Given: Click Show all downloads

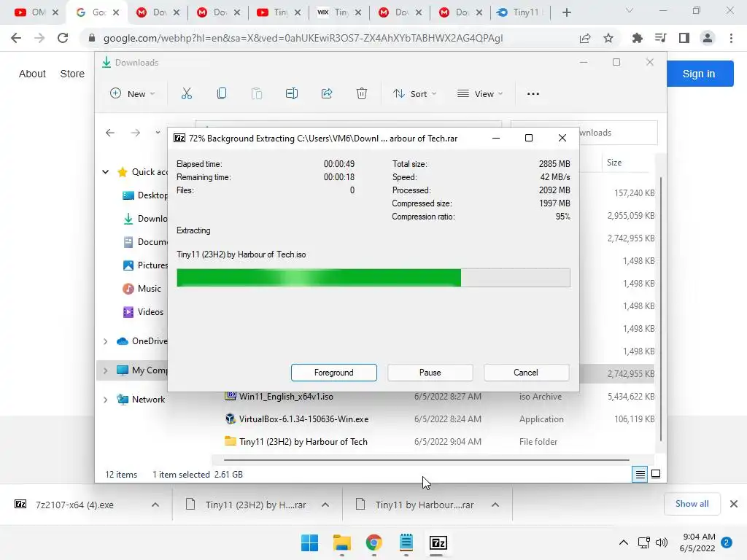Looking at the screenshot, I should (x=692, y=504).
